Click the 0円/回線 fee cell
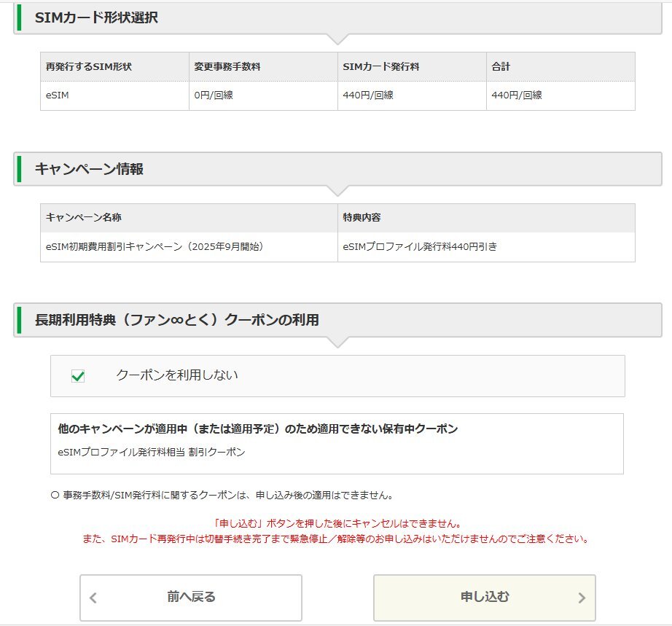 tap(214, 95)
